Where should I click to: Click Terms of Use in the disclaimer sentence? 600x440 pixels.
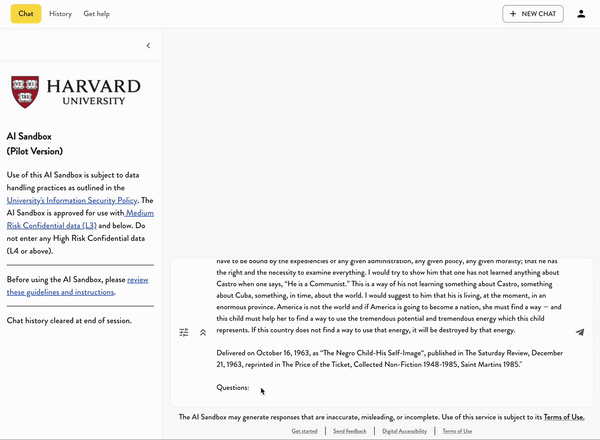pyautogui.click(x=564, y=416)
